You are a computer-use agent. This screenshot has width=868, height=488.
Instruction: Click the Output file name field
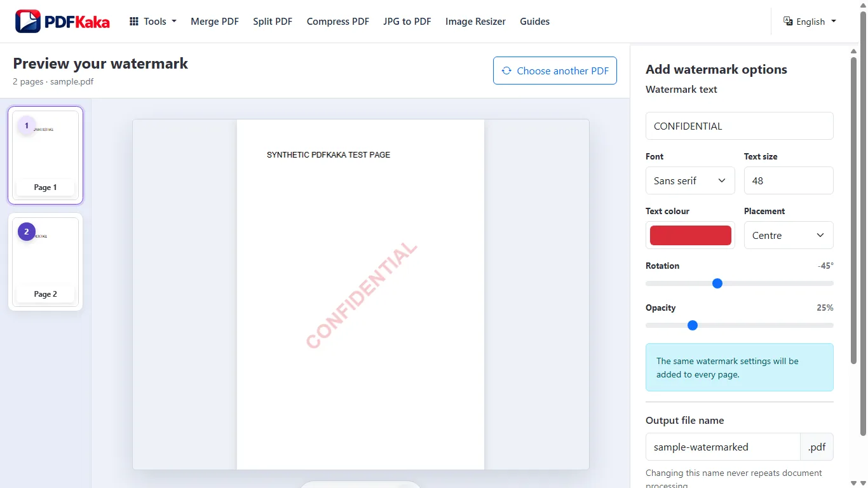tap(723, 447)
